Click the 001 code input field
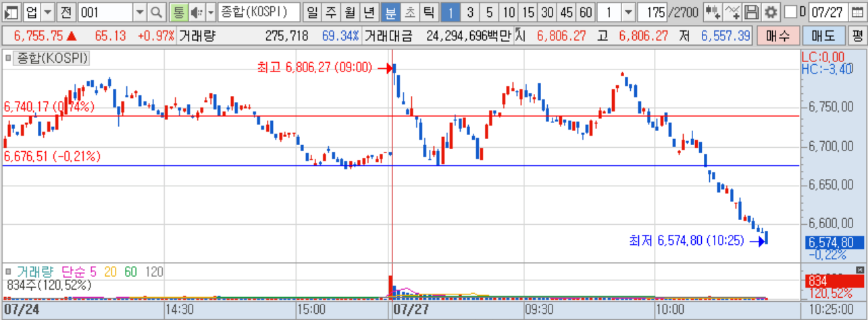The image size is (868, 320). click(x=105, y=11)
